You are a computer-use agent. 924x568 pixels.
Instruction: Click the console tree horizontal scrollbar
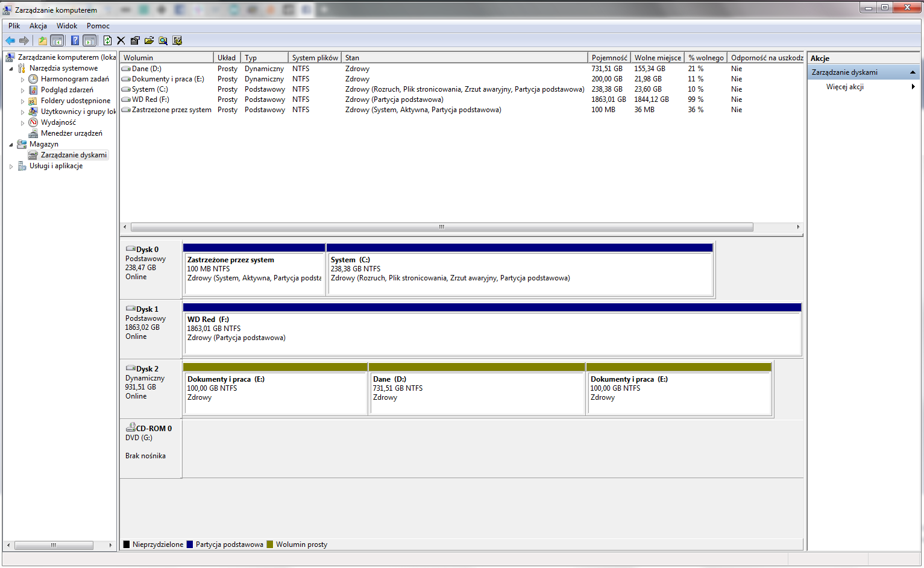point(54,545)
